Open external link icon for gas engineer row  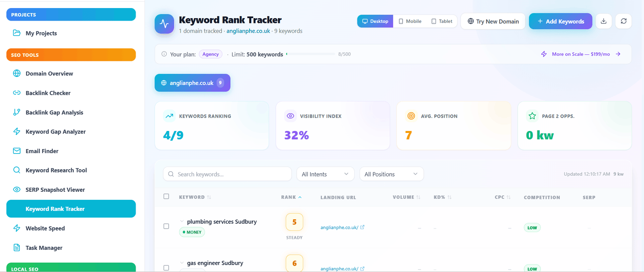click(x=362, y=268)
